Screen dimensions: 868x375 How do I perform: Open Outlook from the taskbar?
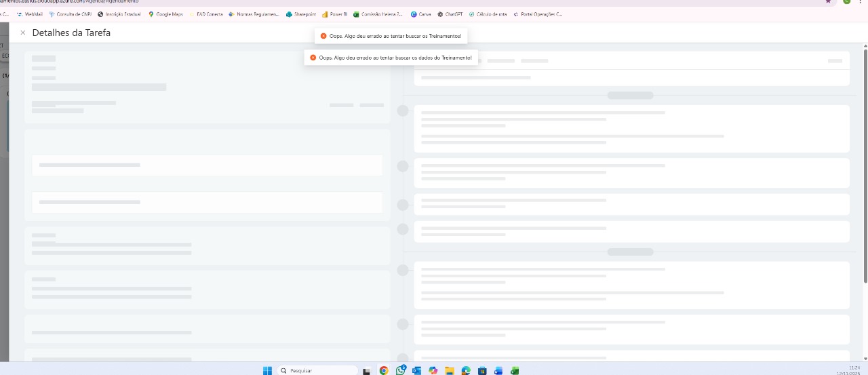416,370
